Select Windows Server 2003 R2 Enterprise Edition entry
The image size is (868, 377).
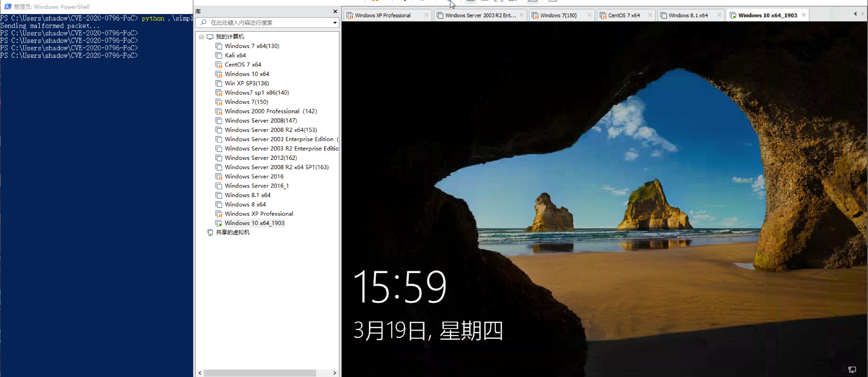(281, 148)
